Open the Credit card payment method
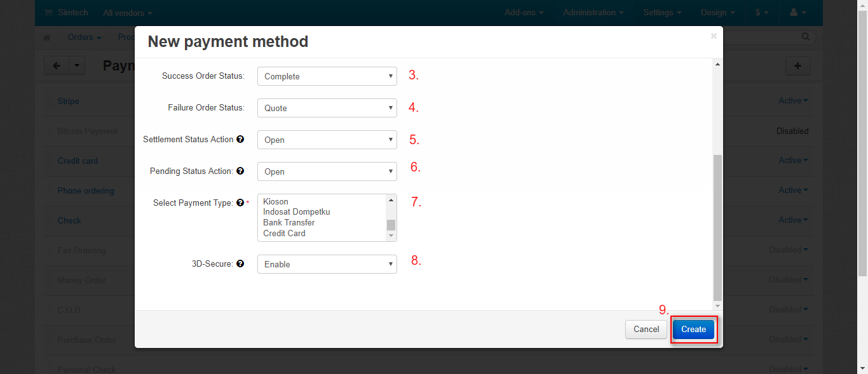The width and height of the screenshot is (868, 374). [78, 161]
